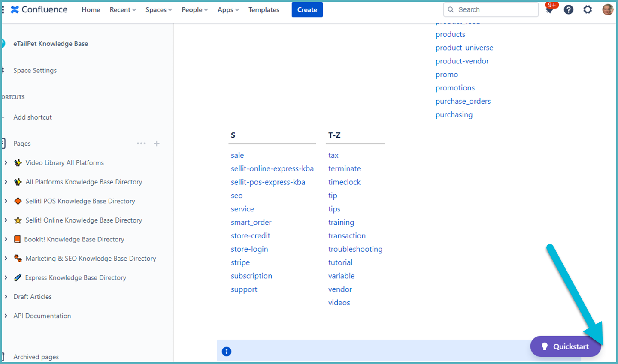The image size is (618, 364).
Task: Open the Pages three-dot more menu
Action: [x=141, y=144]
